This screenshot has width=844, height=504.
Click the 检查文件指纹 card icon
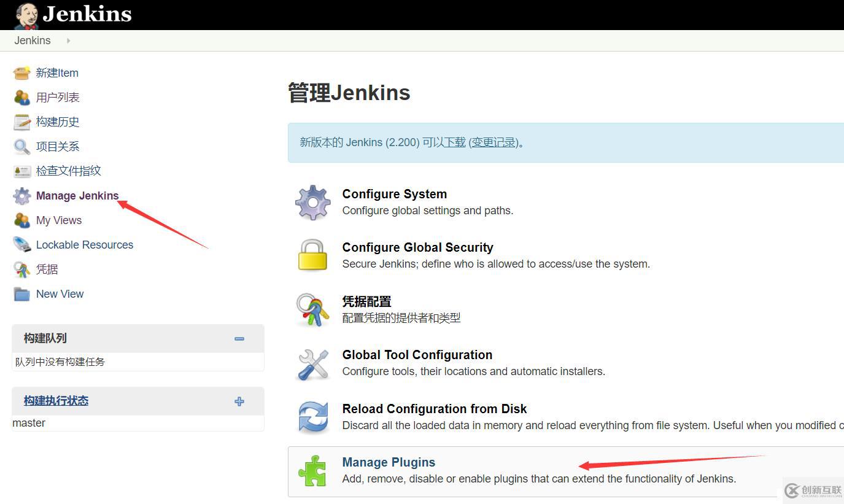(22, 171)
